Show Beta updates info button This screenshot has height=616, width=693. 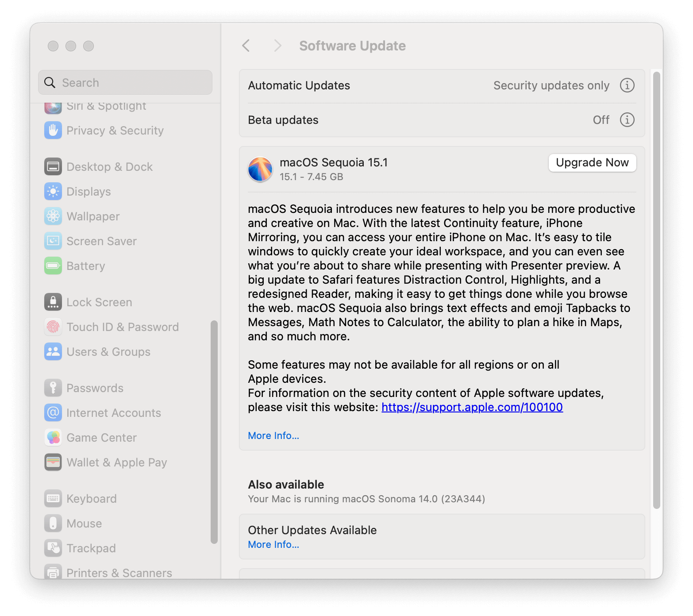[x=627, y=119]
